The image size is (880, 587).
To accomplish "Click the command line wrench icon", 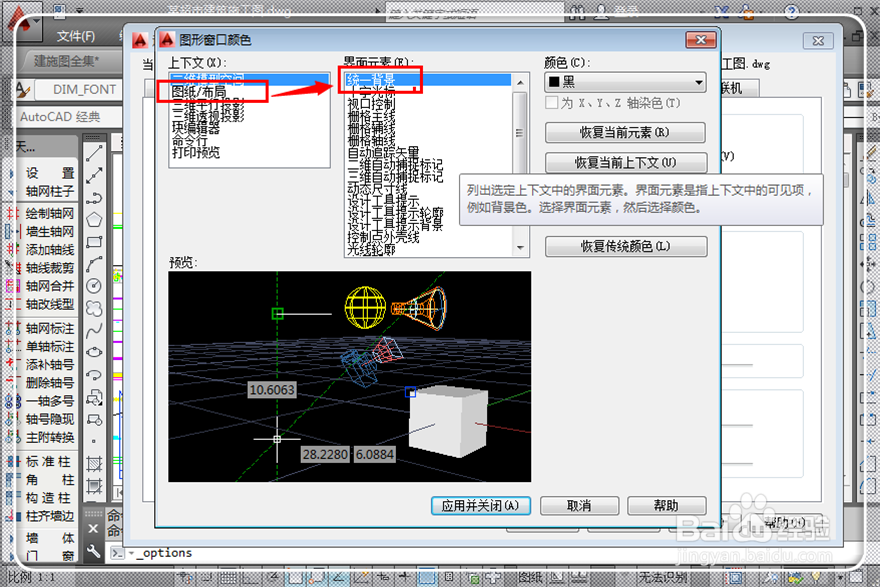I will pos(94,552).
